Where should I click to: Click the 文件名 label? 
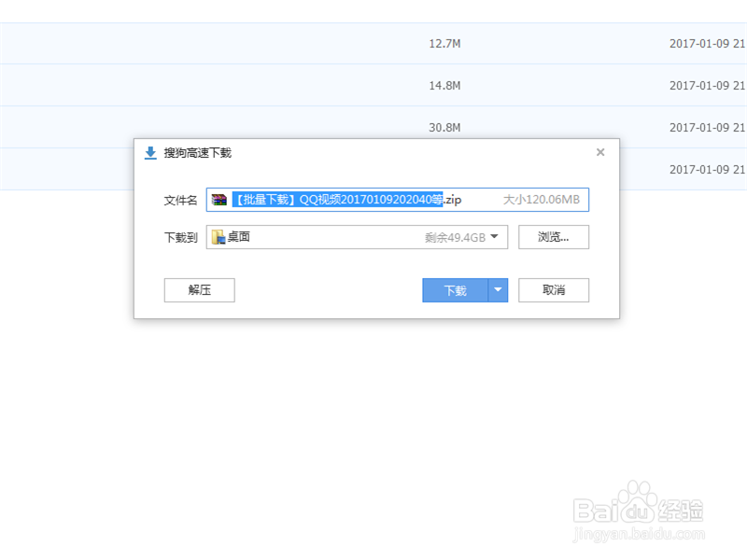pos(180,200)
